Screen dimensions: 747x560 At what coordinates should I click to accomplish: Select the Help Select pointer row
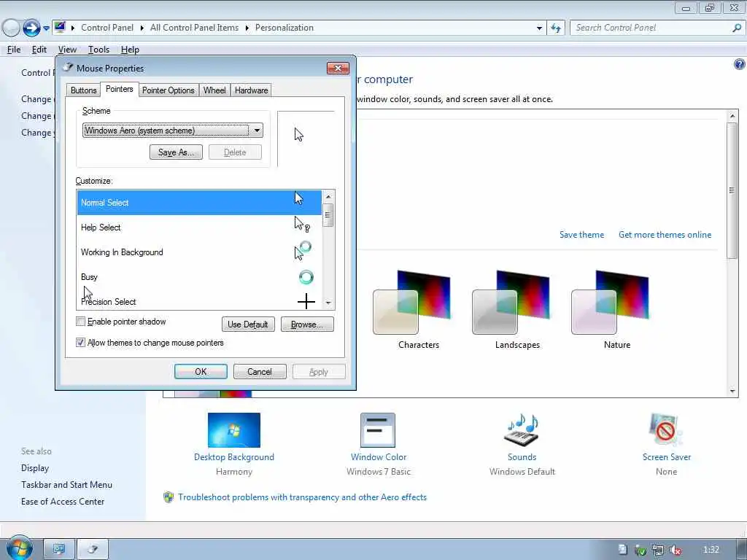coord(199,227)
